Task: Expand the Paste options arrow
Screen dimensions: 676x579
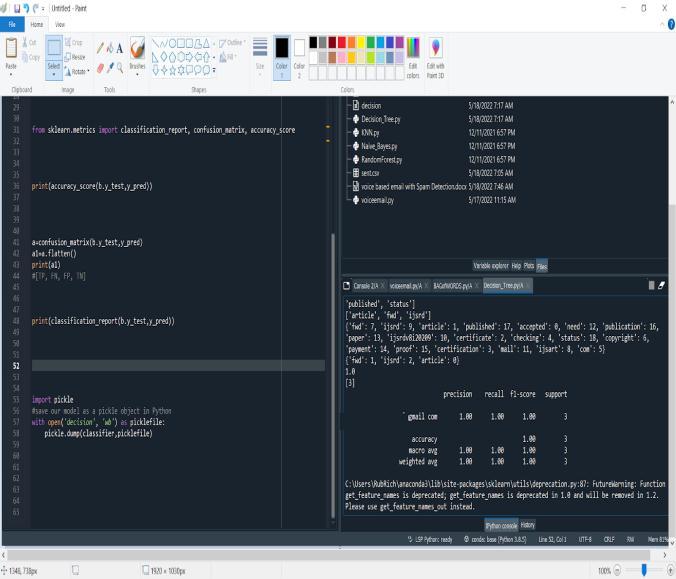Action: tap(11, 74)
